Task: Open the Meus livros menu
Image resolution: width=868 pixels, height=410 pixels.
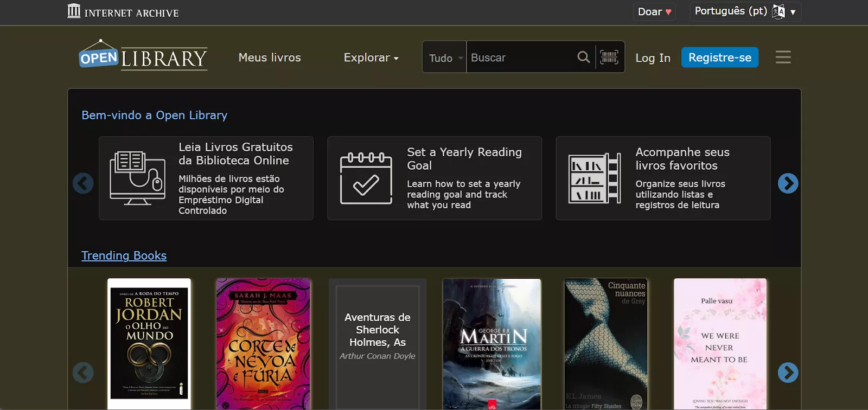Action: [x=270, y=57]
